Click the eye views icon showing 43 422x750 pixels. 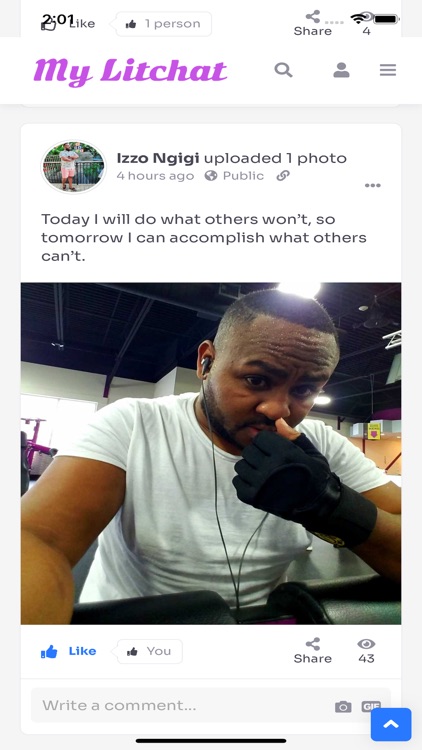[366, 644]
